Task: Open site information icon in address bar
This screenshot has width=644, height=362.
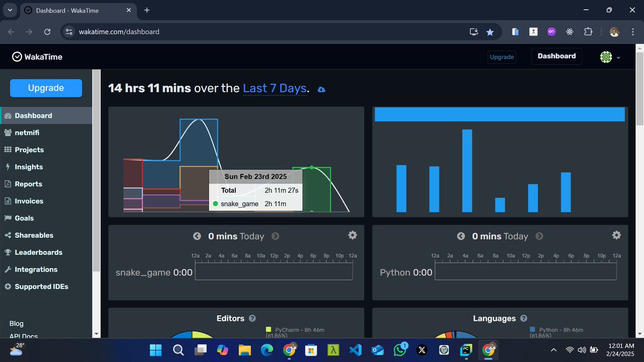Action: [x=68, y=32]
